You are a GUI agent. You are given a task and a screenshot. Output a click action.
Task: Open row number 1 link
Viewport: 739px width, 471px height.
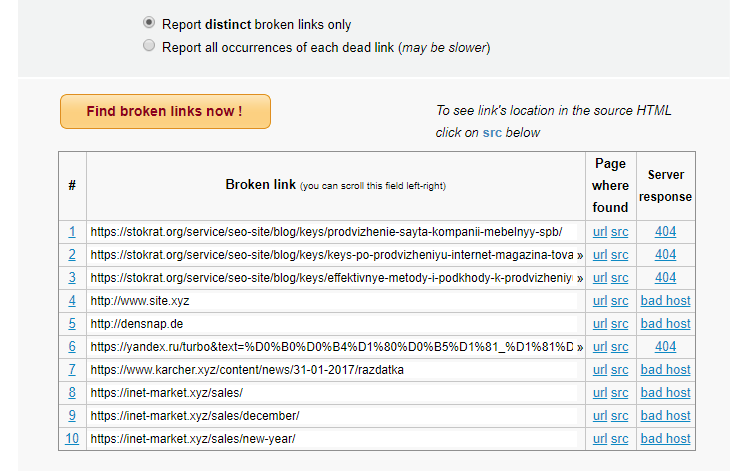pos(72,231)
